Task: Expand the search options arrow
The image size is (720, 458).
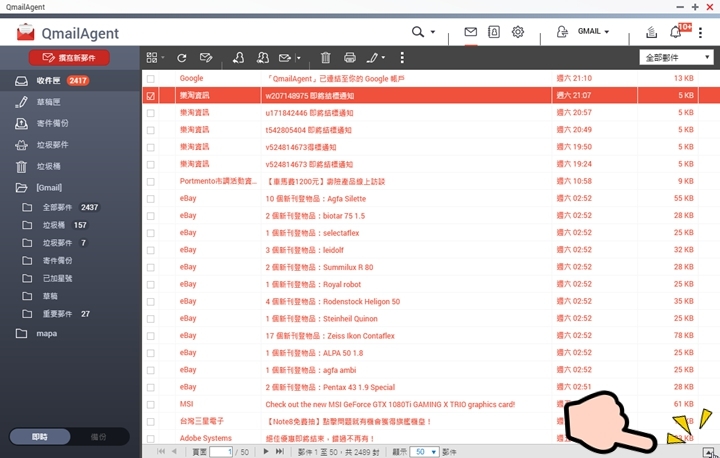Action: point(433,32)
